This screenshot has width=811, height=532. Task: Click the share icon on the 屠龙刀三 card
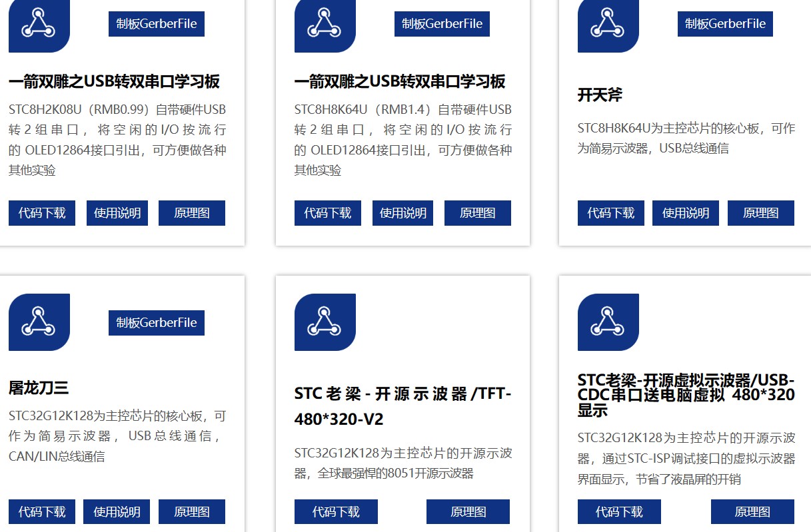point(39,322)
